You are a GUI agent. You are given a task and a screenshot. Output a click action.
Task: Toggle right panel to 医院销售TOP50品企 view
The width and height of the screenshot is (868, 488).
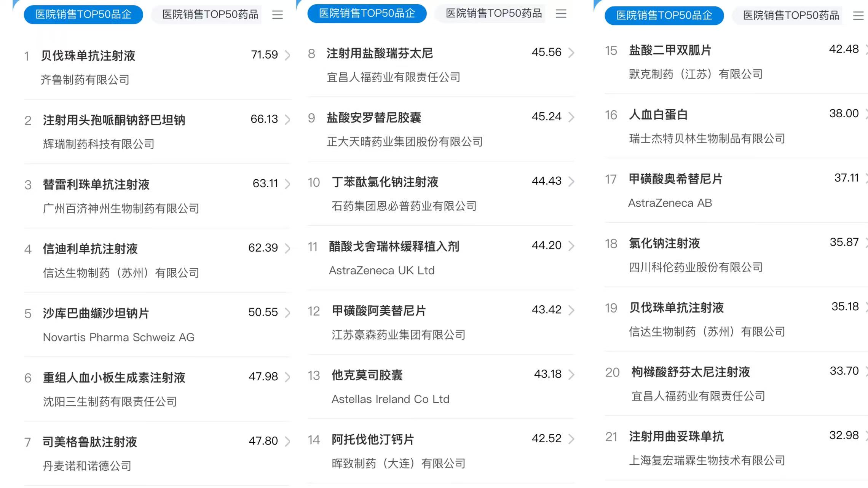coord(664,16)
